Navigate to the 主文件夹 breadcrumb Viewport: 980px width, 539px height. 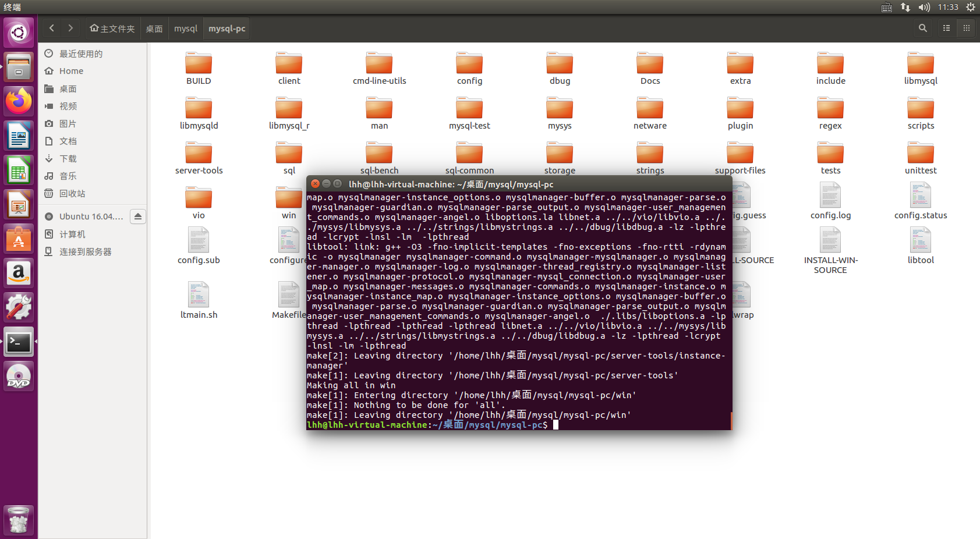tap(112, 29)
